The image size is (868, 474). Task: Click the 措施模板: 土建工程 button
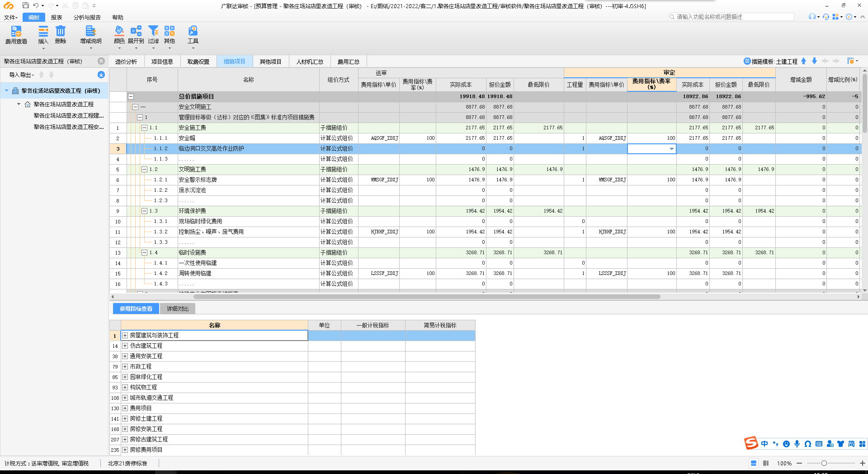[770, 61]
